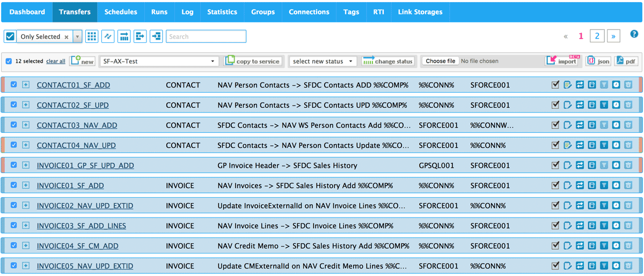
Task: Focus the Search input field
Action: 206,36
